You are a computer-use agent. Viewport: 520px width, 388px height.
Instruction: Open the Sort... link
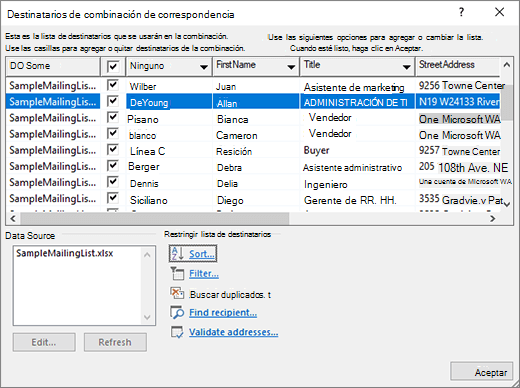click(x=202, y=254)
